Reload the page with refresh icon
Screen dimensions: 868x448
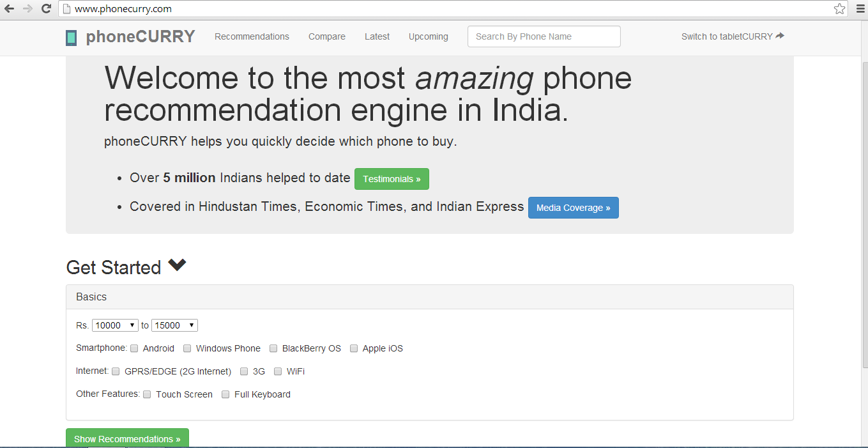(x=46, y=9)
